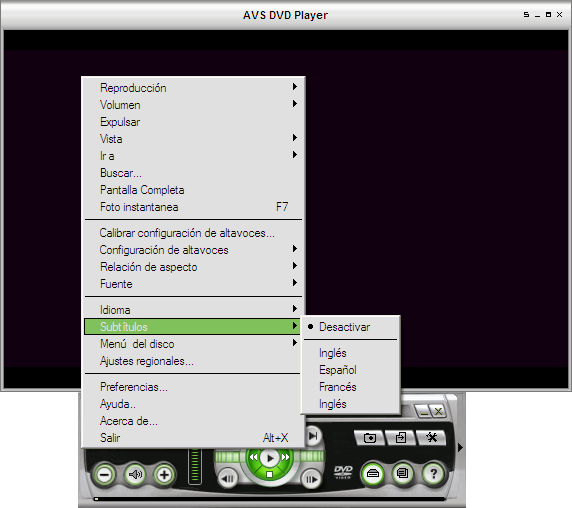Image resolution: width=572 pixels, height=508 pixels.
Task: Fast forward using the double-right arrow button
Action: point(285,457)
